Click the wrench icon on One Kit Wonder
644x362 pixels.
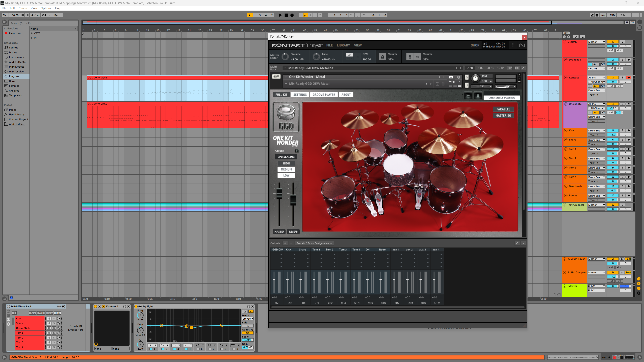tap(276, 76)
